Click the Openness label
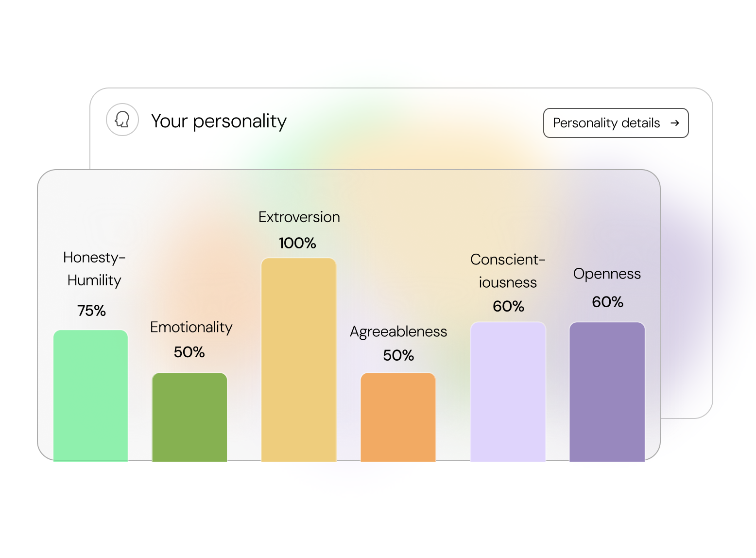 (607, 274)
